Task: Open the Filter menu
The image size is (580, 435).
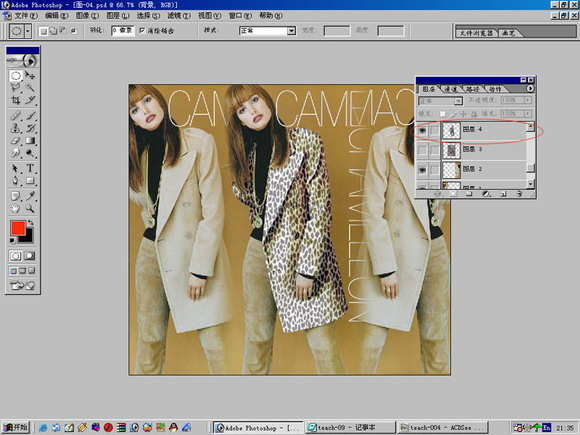Action: point(179,16)
